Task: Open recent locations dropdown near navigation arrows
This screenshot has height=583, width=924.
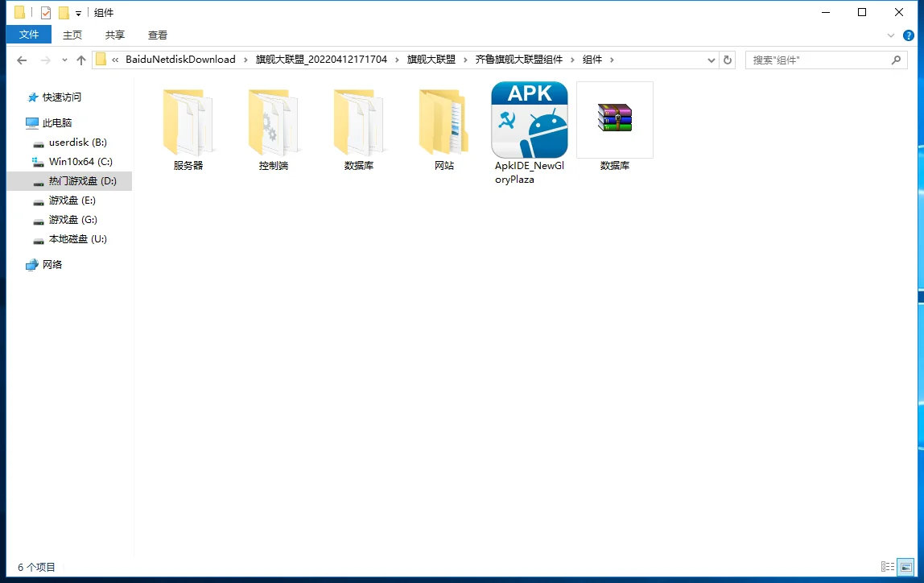Action: coord(64,60)
